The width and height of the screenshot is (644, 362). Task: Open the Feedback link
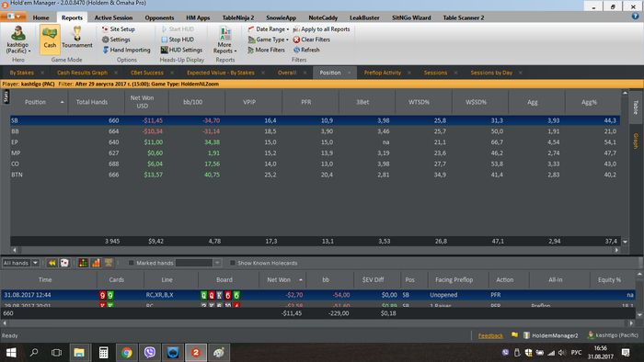tap(490, 335)
